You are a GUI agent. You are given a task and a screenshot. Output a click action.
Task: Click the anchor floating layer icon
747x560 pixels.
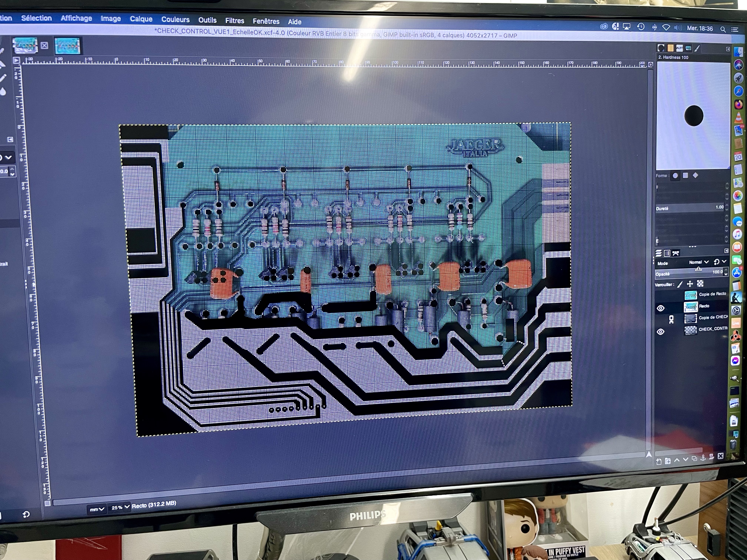(703, 458)
